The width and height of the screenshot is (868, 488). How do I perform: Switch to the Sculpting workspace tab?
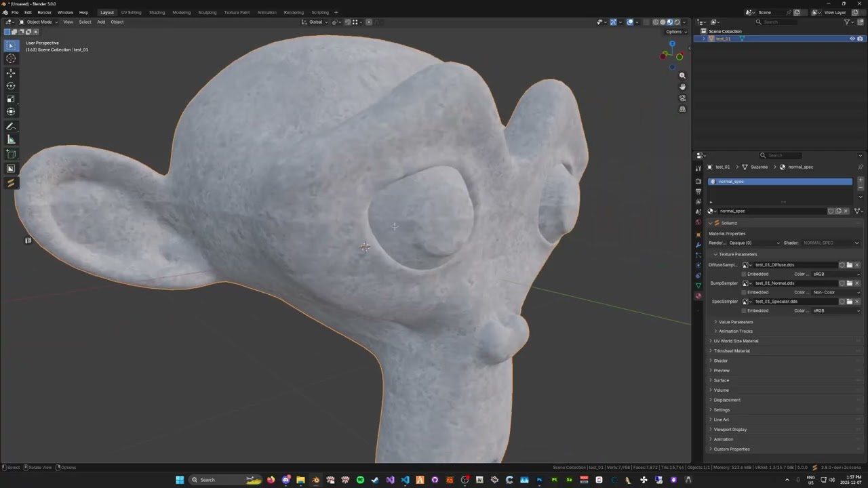pyautogui.click(x=207, y=12)
